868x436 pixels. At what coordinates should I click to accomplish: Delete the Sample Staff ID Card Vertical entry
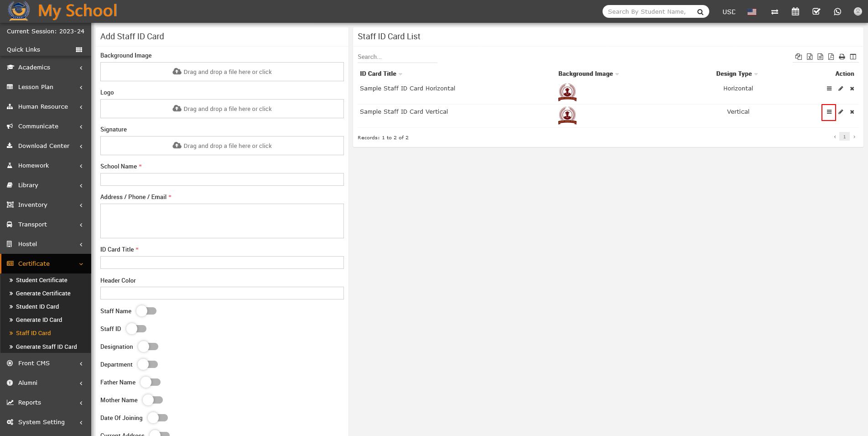click(x=852, y=112)
